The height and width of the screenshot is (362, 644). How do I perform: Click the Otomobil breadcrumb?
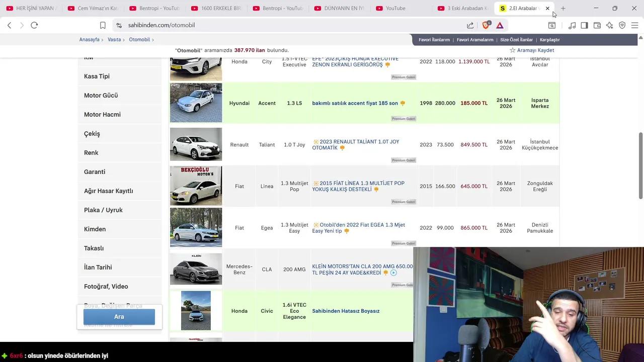tap(139, 40)
